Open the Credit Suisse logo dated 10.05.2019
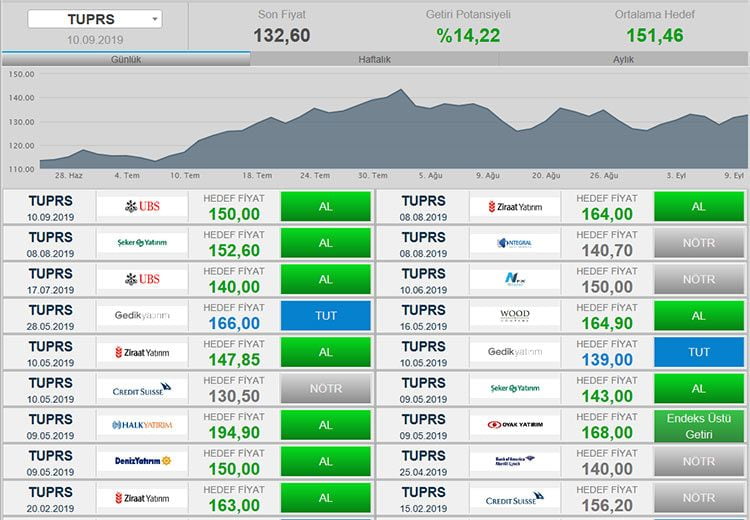The height and width of the screenshot is (520, 750). tap(142, 389)
